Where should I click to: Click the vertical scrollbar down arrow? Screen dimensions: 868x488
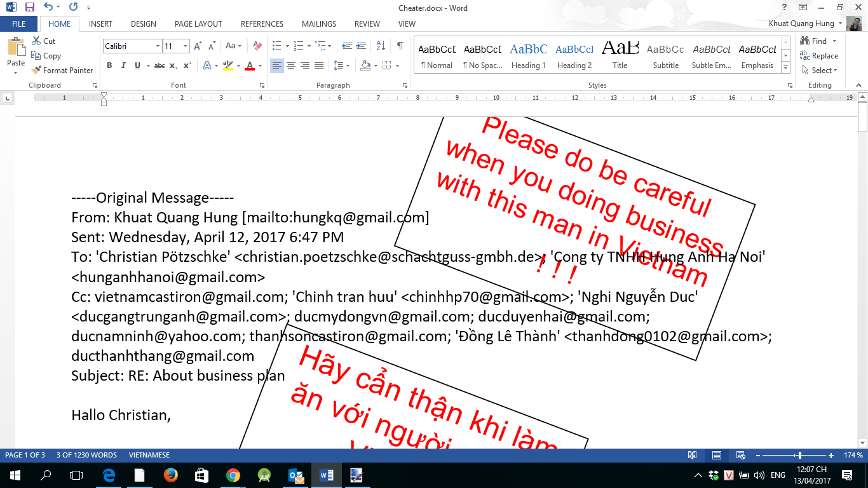coord(862,442)
